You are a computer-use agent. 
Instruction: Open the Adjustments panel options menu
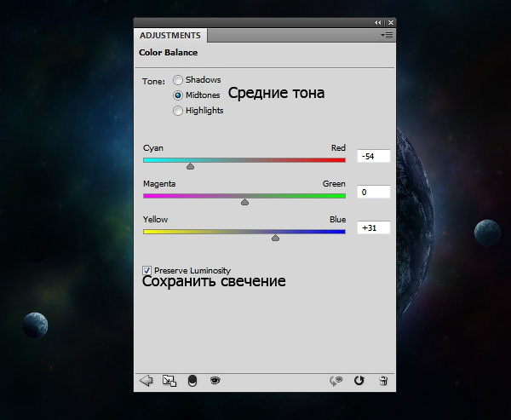pos(387,36)
